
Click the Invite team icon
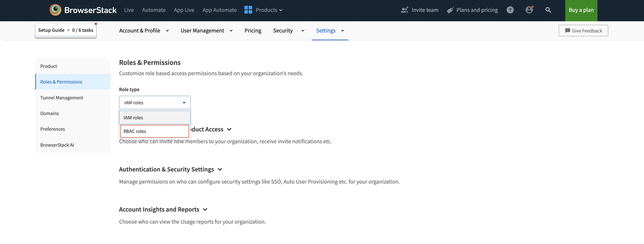pyautogui.click(x=404, y=10)
